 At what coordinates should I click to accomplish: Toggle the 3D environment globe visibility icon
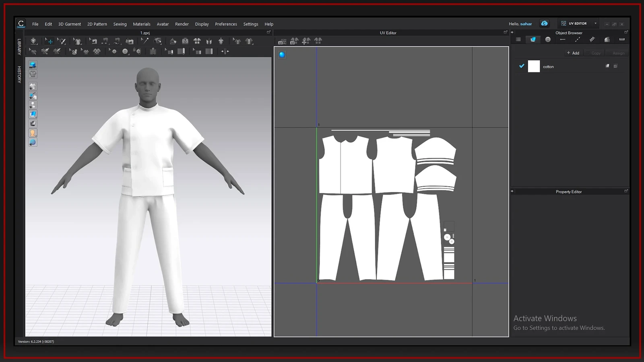(x=33, y=142)
